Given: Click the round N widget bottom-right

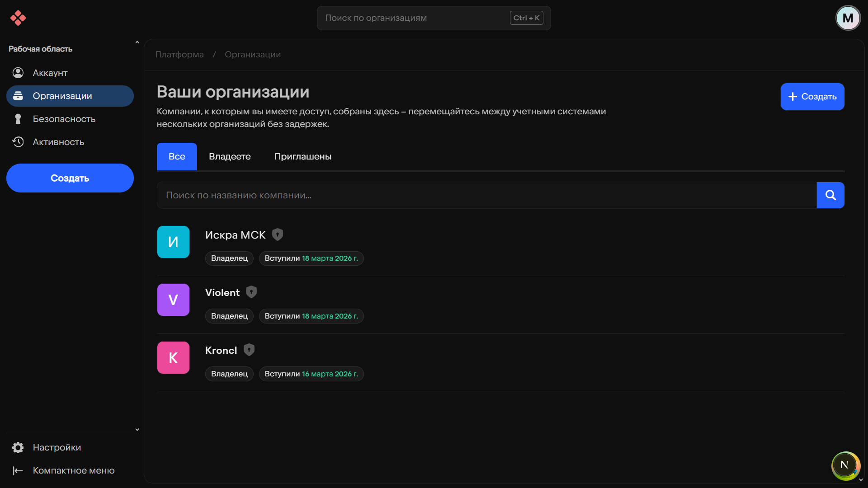Looking at the screenshot, I should tap(845, 465).
